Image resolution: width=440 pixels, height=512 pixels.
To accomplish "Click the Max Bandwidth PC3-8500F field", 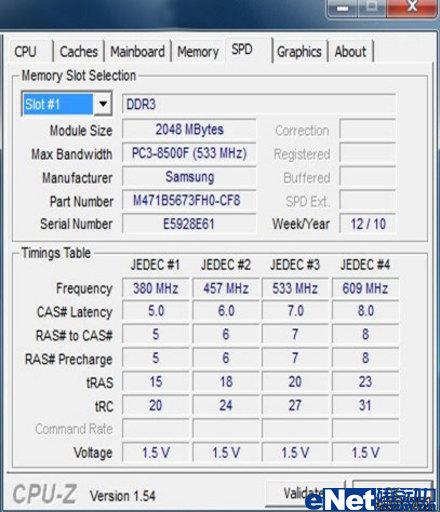I will pyautogui.click(x=189, y=153).
